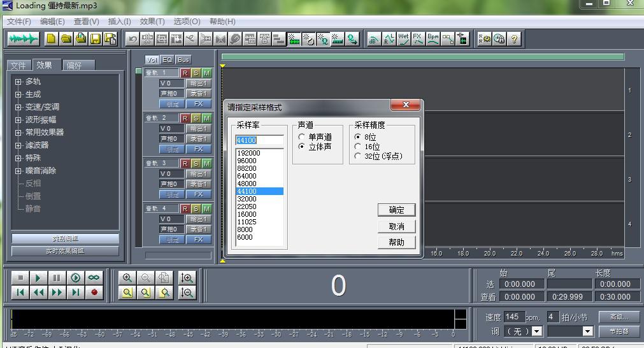
Task: Click the 速度 tempo field showing 145
Action: pos(514,317)
